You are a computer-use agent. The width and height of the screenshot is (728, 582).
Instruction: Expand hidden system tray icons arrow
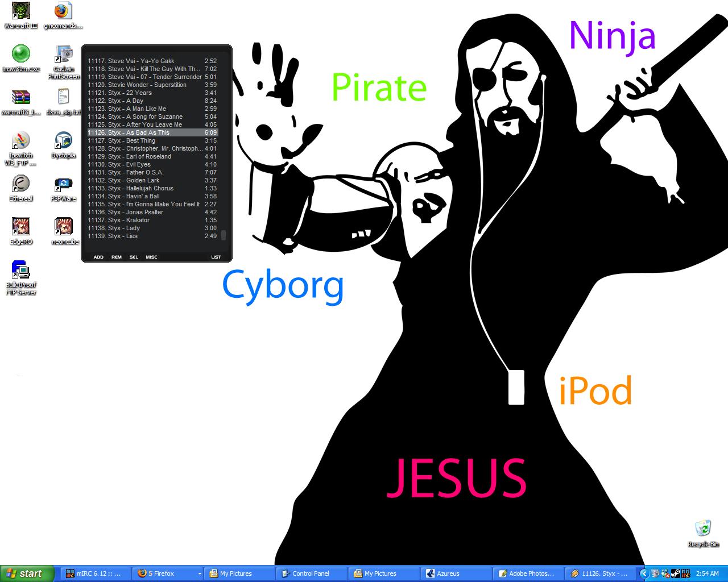(644, 573)
